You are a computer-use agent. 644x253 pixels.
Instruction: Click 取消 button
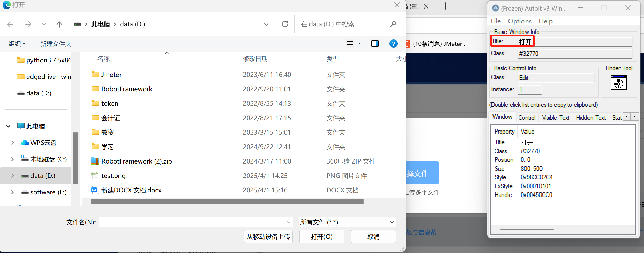(373, 236)
